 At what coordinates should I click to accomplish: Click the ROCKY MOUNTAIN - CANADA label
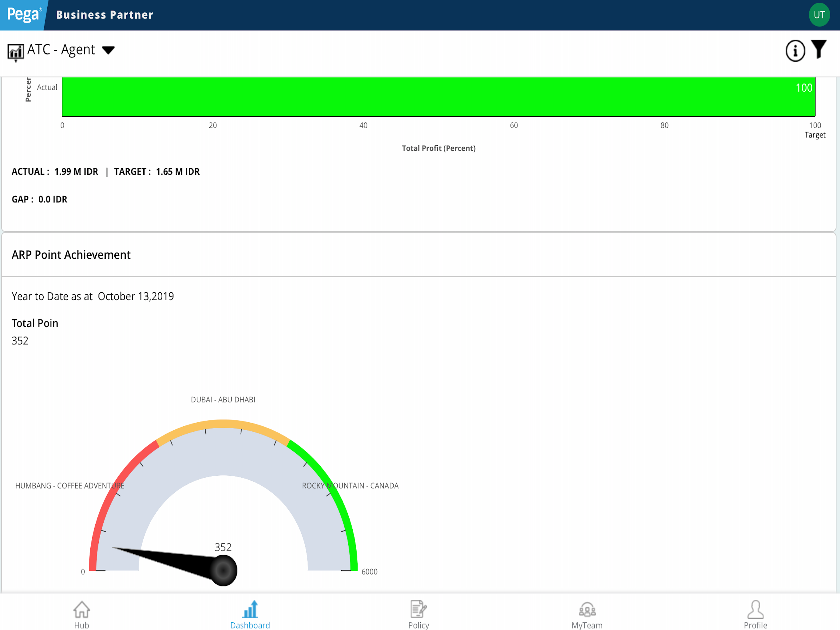tap(350, 486)
